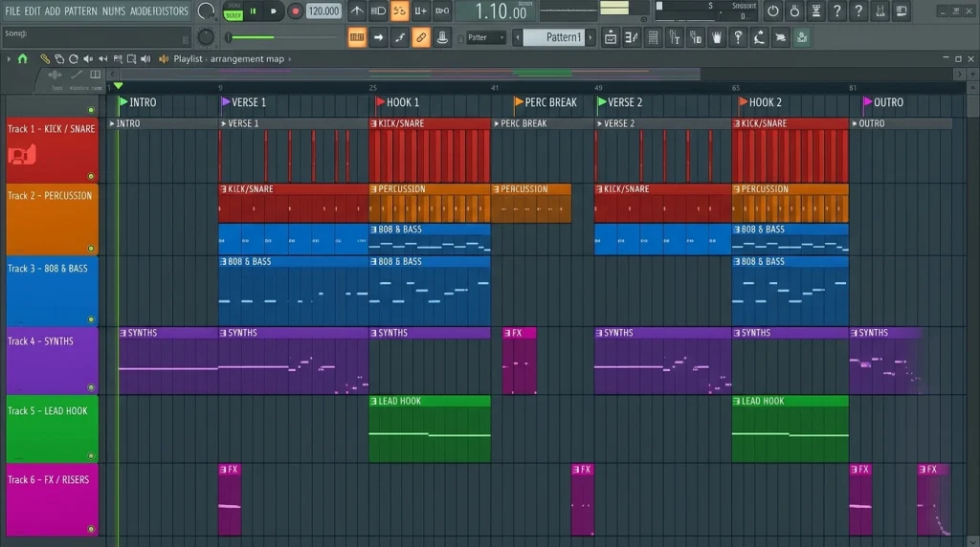This screenshot has height=547, width=980.
Task: Click the ladder-shaped grid icon in toolbar
Action: click(x=653, y=37)
